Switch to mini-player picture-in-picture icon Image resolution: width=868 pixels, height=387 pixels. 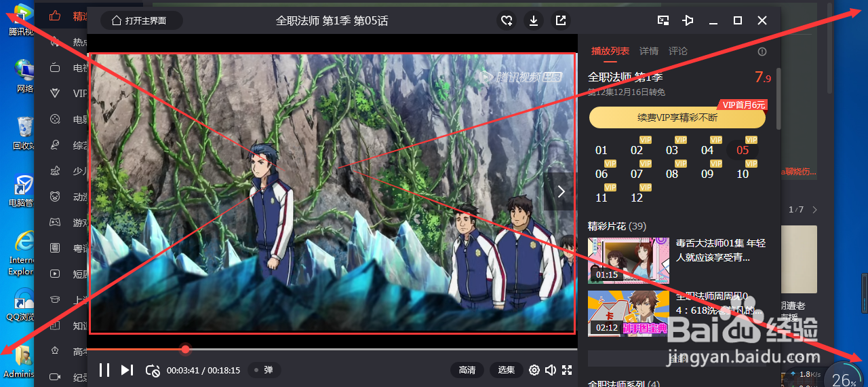(x=663, y=20)
